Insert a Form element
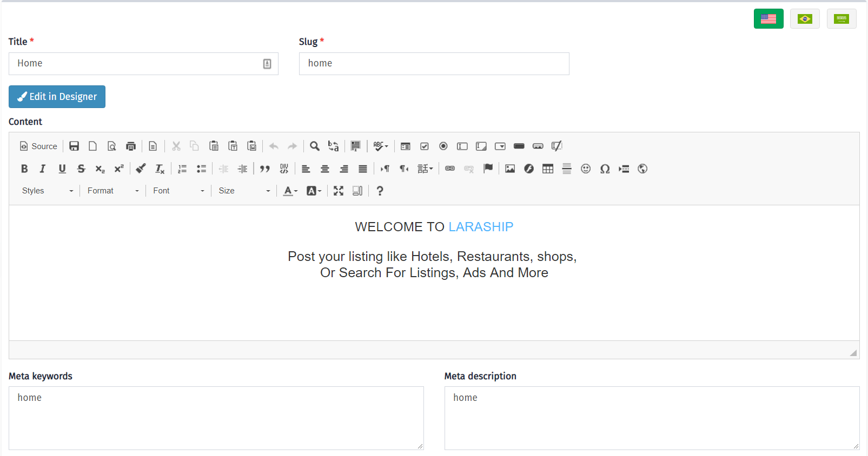The height and width of the screenshot is (456, 868). pyautogui.click(x=406, y=146)
